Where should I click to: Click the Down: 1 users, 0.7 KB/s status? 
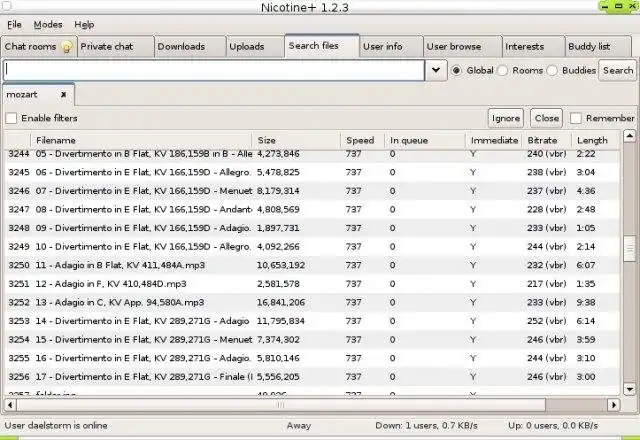pos(426,426)
